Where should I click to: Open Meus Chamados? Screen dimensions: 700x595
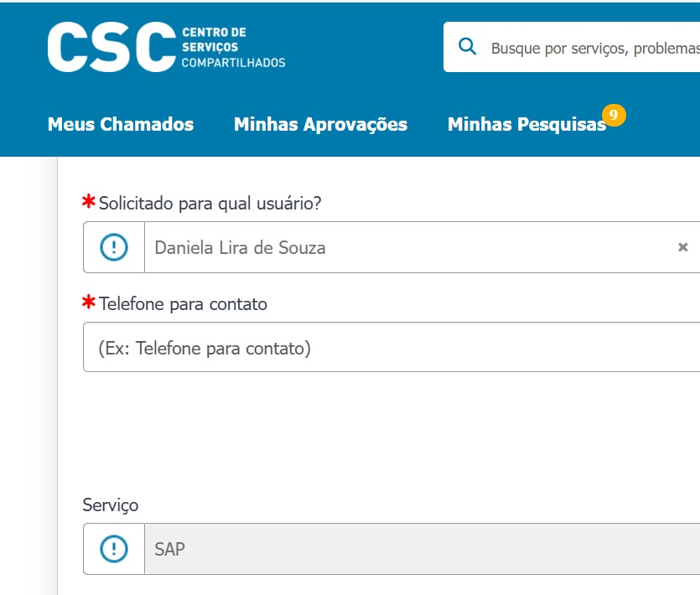(x=121, y=124)
